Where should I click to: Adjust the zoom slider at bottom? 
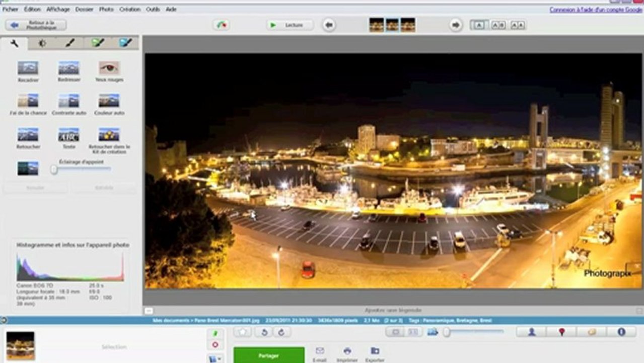coord(474,332)
